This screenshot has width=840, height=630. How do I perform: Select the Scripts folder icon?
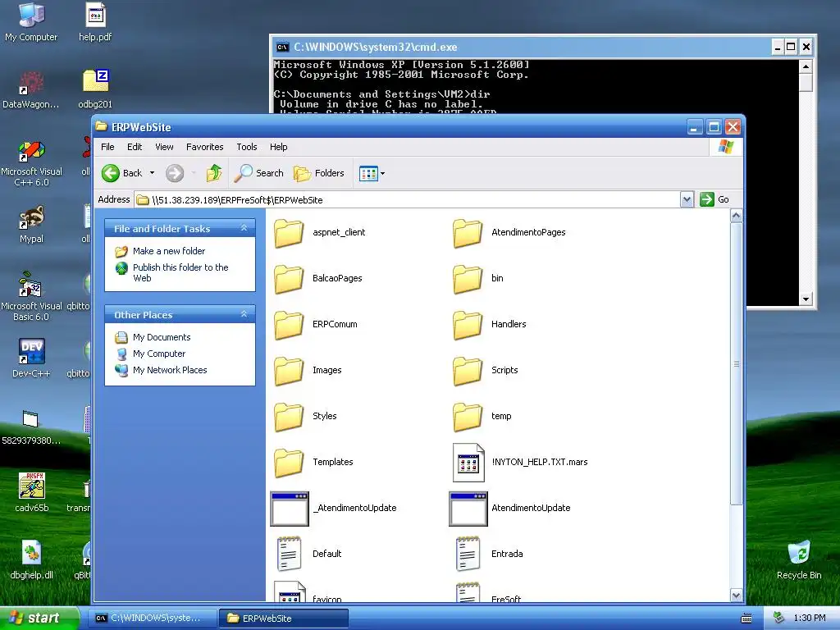468,371
